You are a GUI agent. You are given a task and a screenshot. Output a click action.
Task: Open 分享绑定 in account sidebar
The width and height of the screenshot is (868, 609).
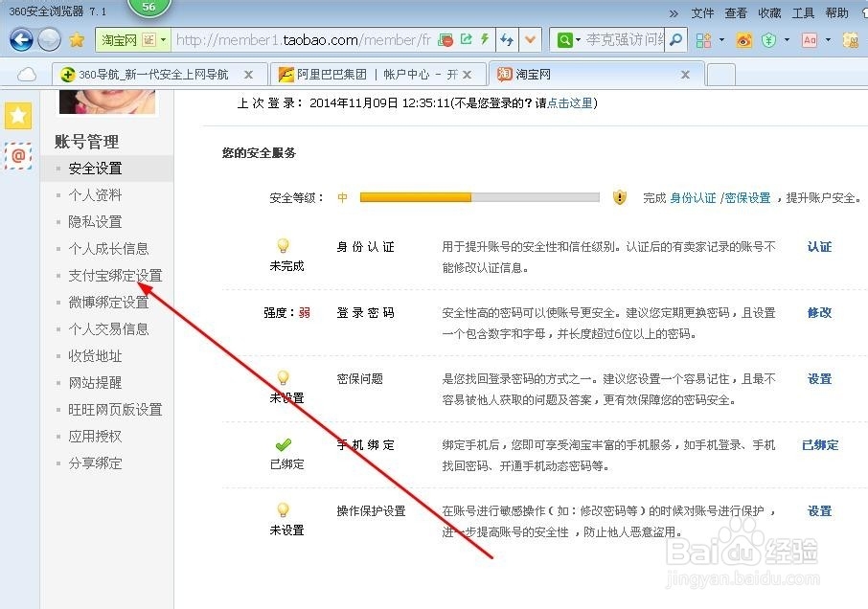click(95, 462)
